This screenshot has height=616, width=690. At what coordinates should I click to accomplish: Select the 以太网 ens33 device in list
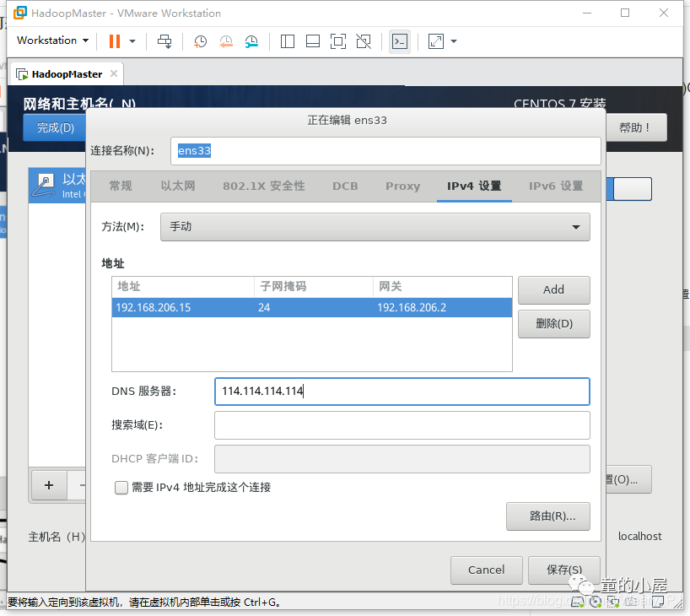pyautogui.click(x=57, y=186)
